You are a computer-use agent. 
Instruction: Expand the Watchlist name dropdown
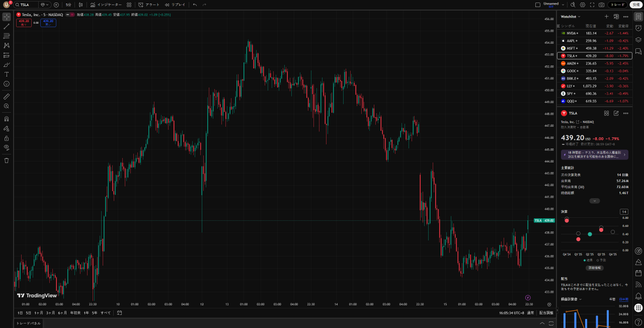click(570, 17)
